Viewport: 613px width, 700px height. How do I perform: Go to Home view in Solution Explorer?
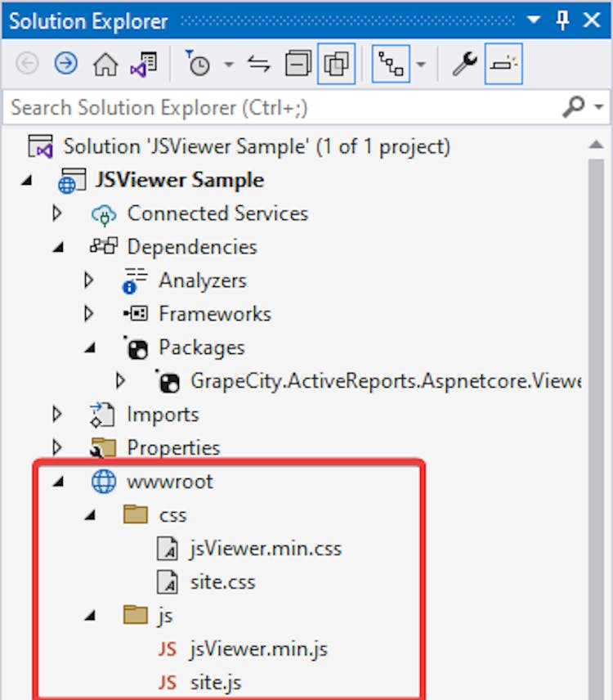coord(105,64)
